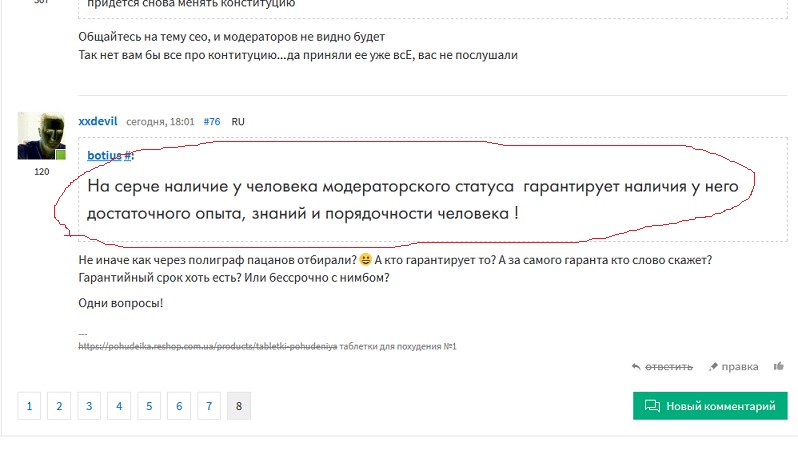Open the xxdevil user profile link
This screenshot has width=798, height=450.
click(98, 121)
